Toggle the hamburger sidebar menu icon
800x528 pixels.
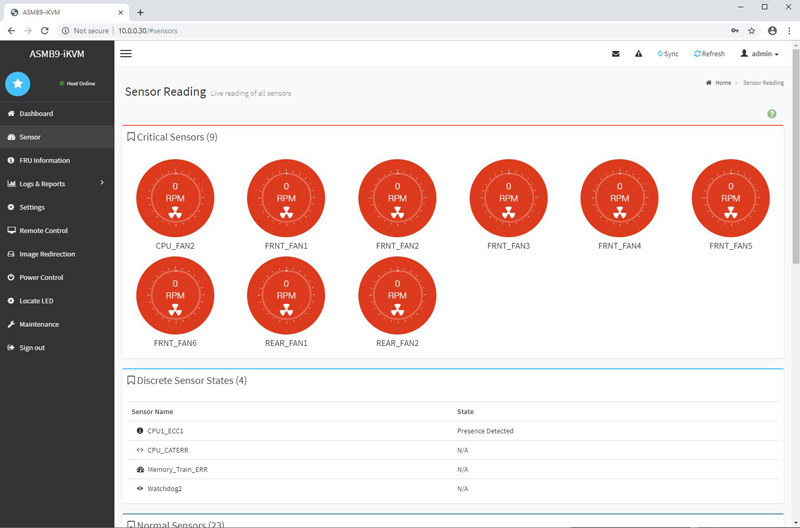coord(126,54)
